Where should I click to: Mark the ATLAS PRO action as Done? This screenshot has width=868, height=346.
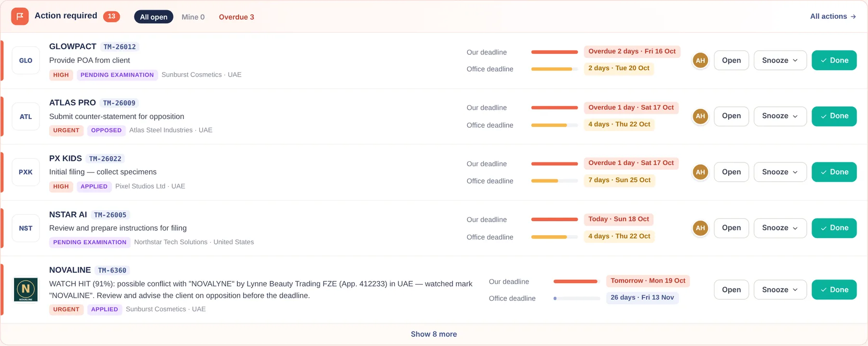click(834, 116)
